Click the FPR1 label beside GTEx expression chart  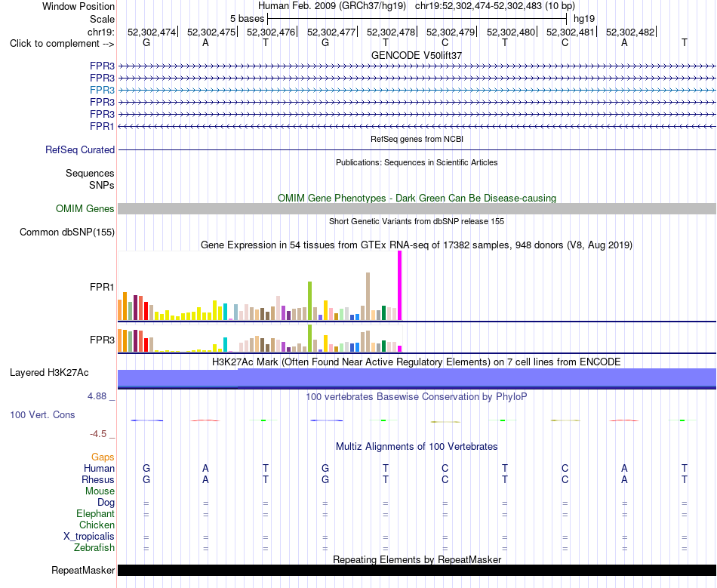[x=102, y=287]
